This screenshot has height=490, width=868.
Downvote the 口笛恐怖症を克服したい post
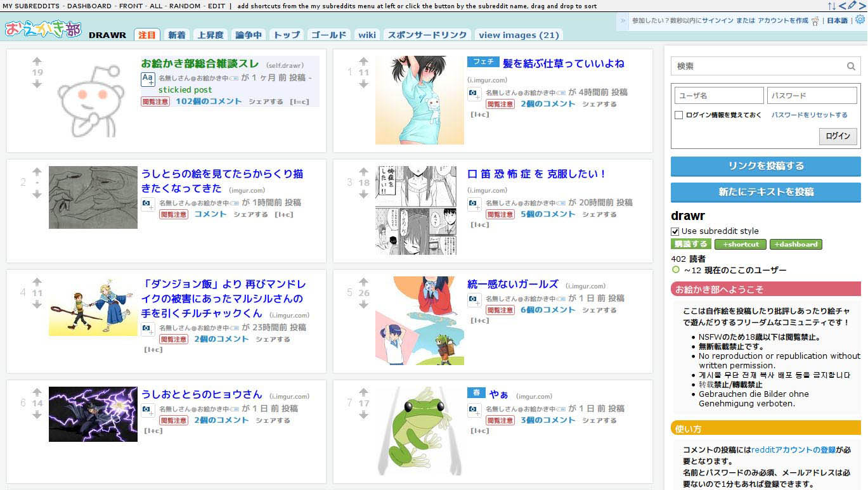[363, 195]
